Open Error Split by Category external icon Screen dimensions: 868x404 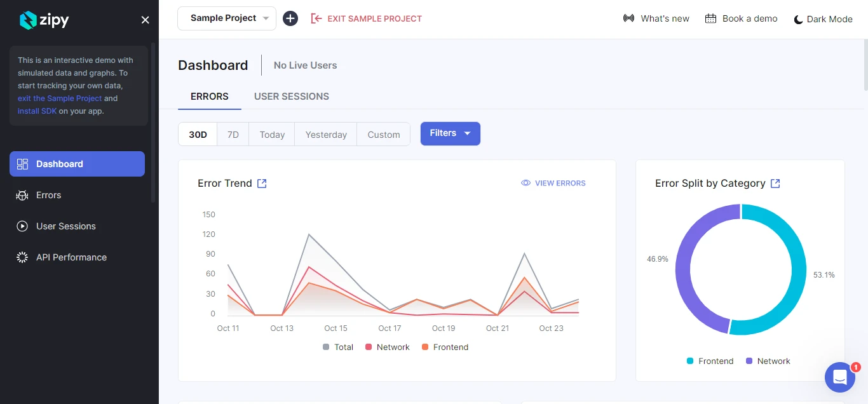click(775, 183)
